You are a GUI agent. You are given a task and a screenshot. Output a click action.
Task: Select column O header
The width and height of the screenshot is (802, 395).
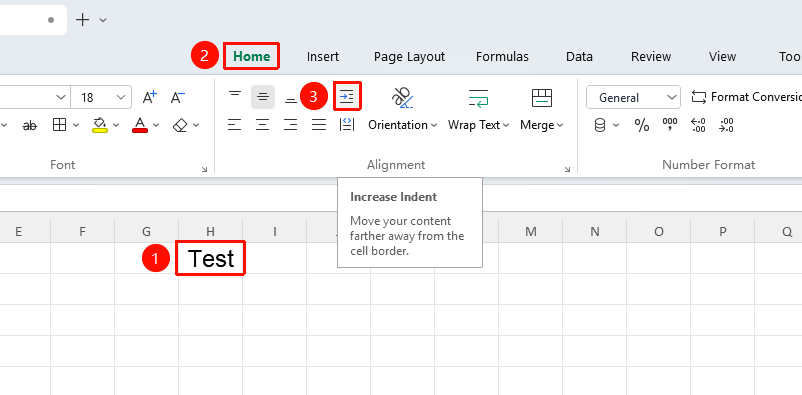tap(659, 232)
